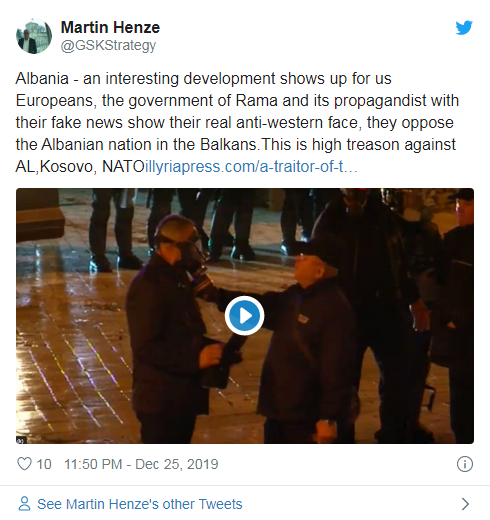Screen dimensions: 490x520
Task: Open tweet via 11:50 PM timestamp
Action: [93, 464]
